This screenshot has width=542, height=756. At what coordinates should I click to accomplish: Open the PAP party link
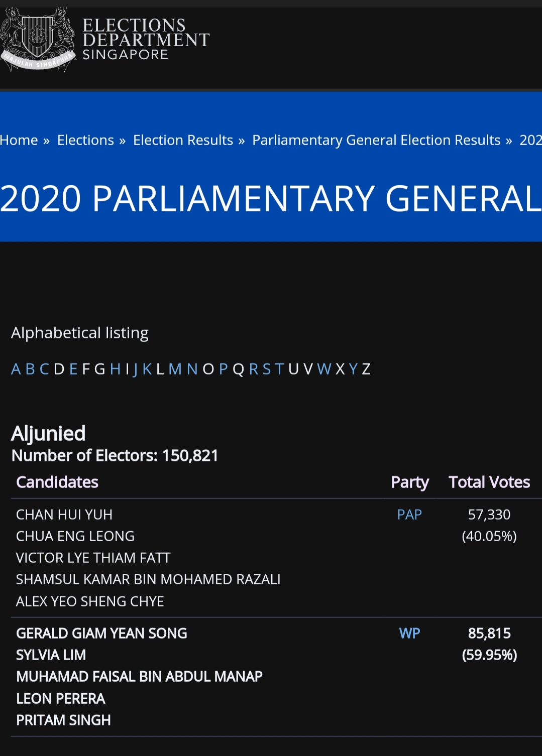click(x=409, y=515)
